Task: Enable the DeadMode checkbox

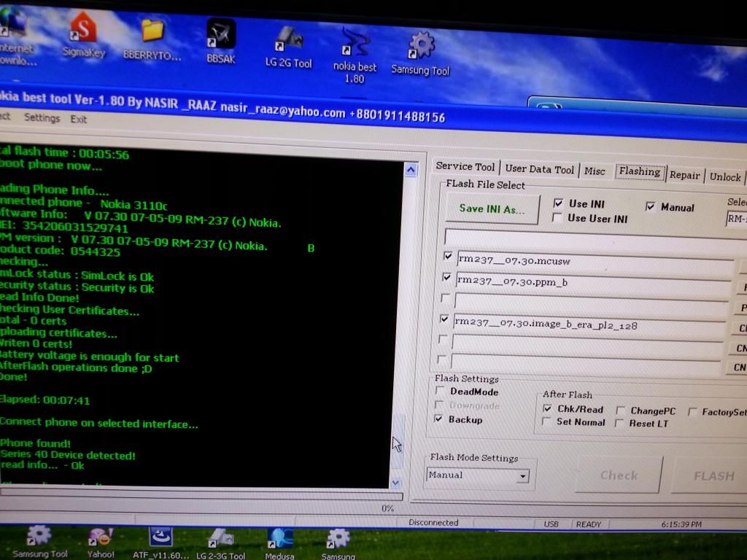Action: 439,392
